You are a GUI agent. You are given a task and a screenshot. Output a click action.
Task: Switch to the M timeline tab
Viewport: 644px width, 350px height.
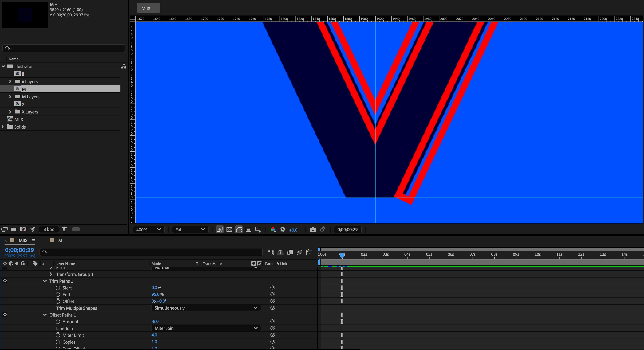tap(60, 241)
